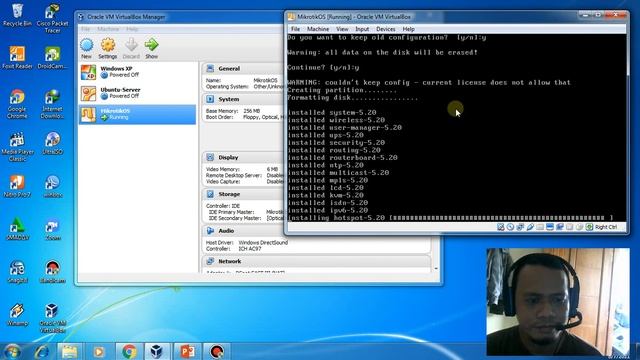Click display status icon in VM window
The image size is (640, 360).
click(x=550, y=227)
